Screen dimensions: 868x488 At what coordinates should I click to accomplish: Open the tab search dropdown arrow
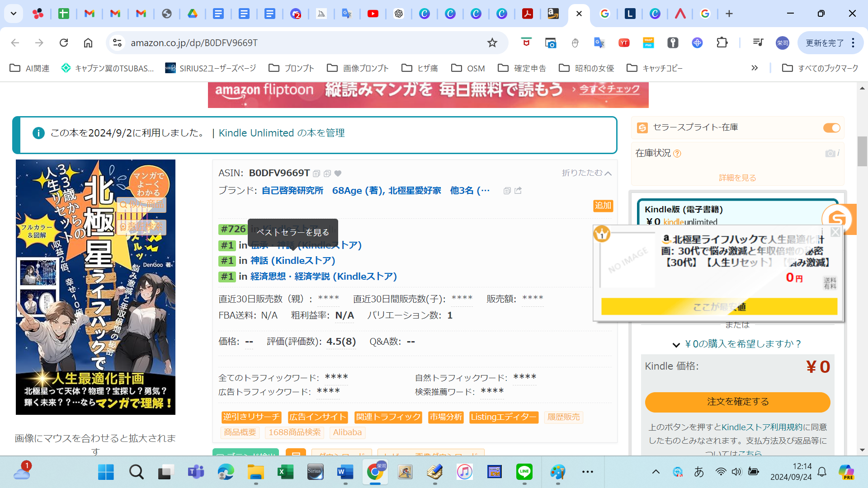point(14,14)
